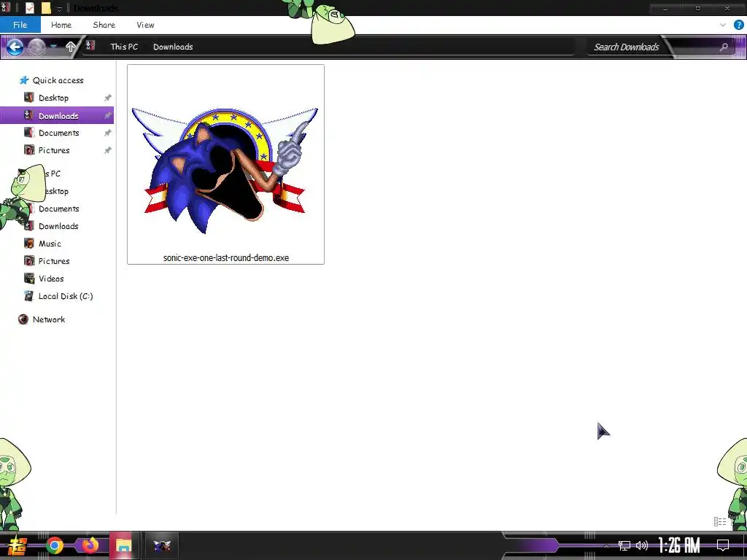Click the Local Disk drive icon
The height and width of the screenshot is (560, 747).
[x=29, y=296]
